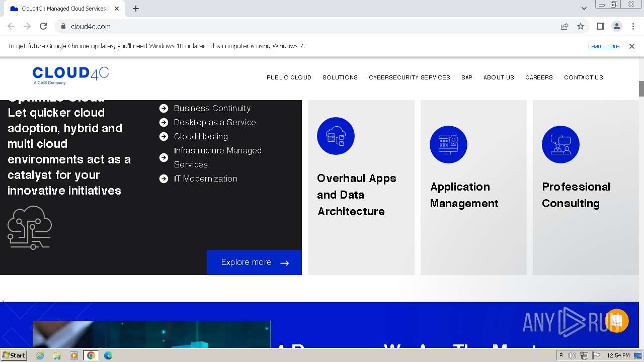Open the Chrome profile menu
The height and width of the screenshot is (362, 644).
tap(616, 26)
